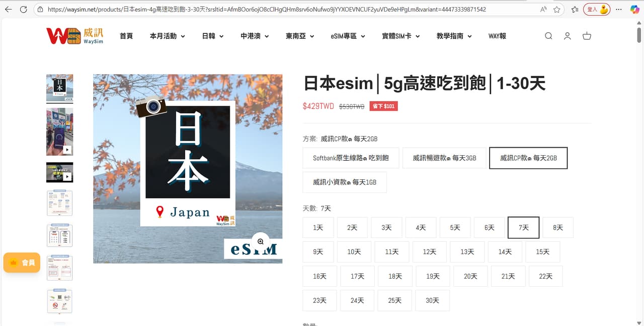The image size is (644, 326).
Task: Go to 首頁 home page
Action: click(126, 36)
